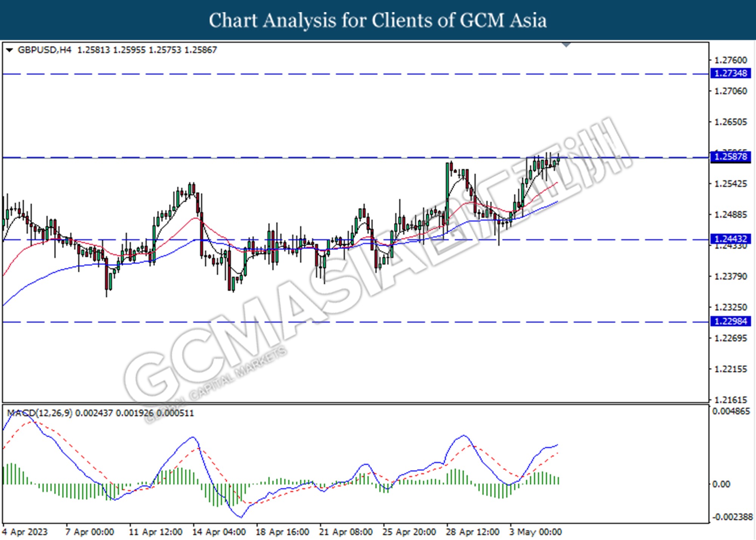
Task: Click the 1.23790 price axis value
Action: [x=730, y=276]
